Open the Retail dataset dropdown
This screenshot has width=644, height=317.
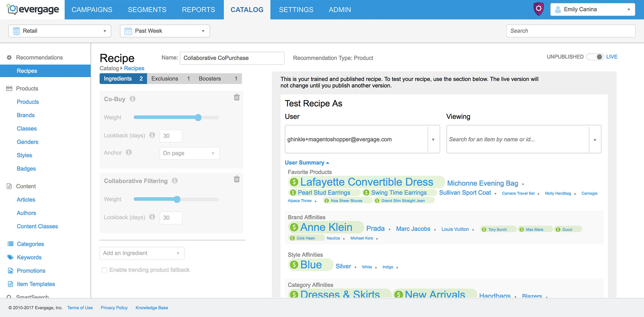point(60,31)
